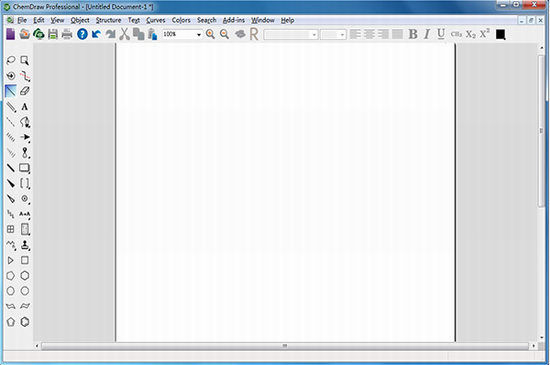
Task: Undo the last action
Action: coord(96,34)
